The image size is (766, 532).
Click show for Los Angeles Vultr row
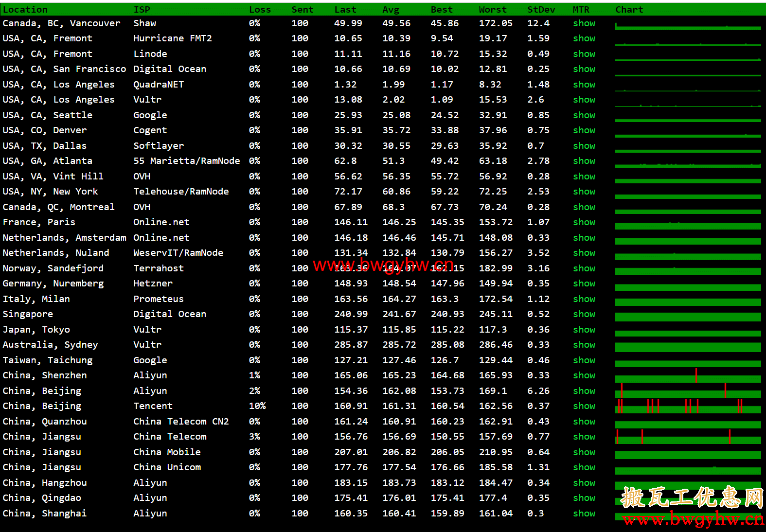pos(584,100)
